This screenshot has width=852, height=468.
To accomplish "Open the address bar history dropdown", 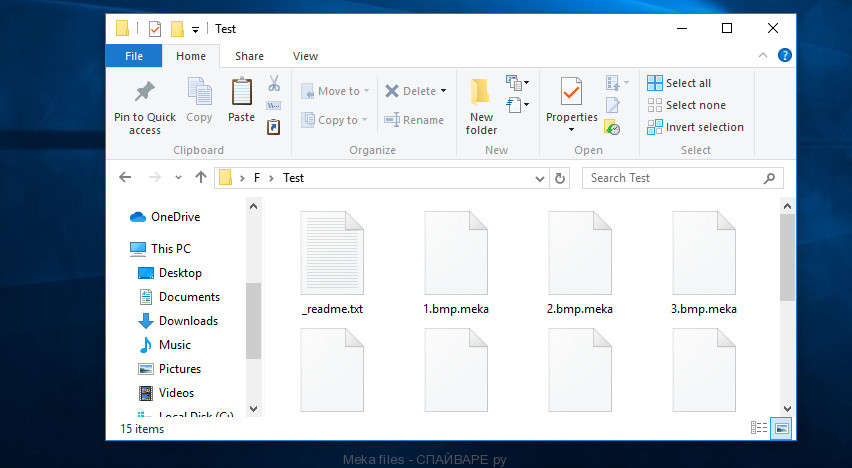I will [x=539, y=178].
